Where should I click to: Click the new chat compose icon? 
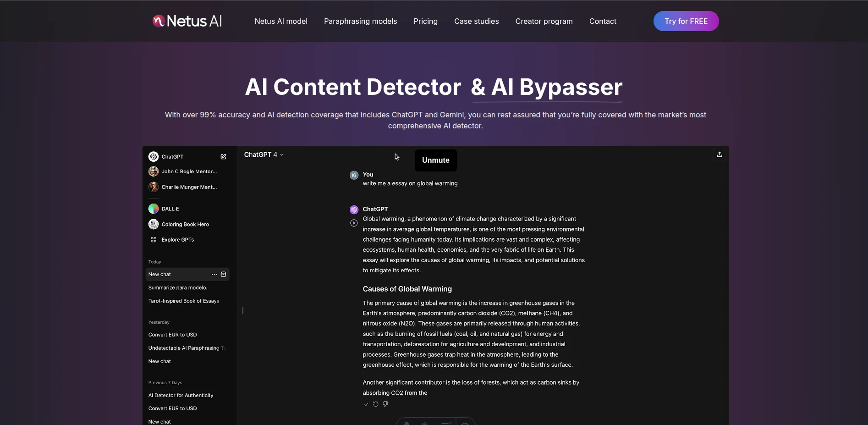click(x=223, y=157)
